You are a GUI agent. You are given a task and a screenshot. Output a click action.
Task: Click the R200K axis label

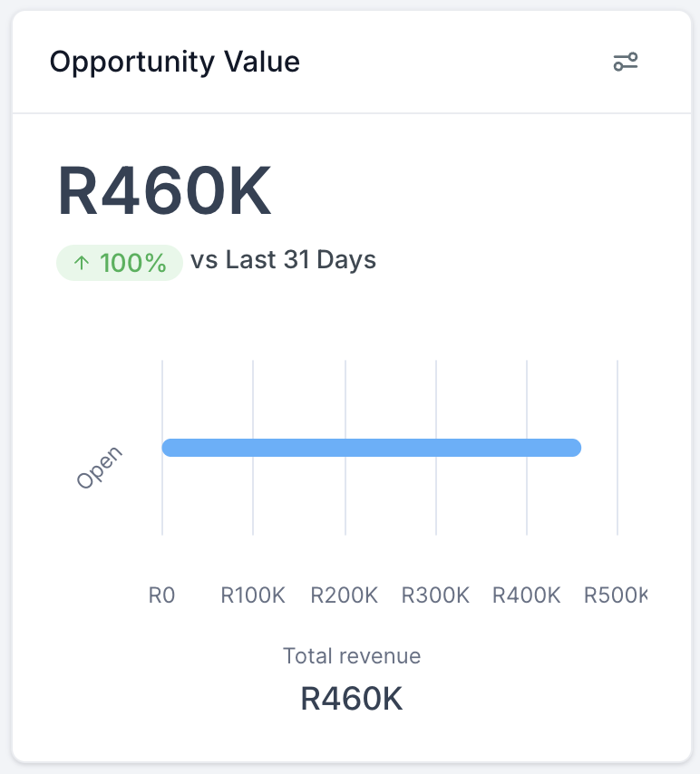[x=345, y=595]
